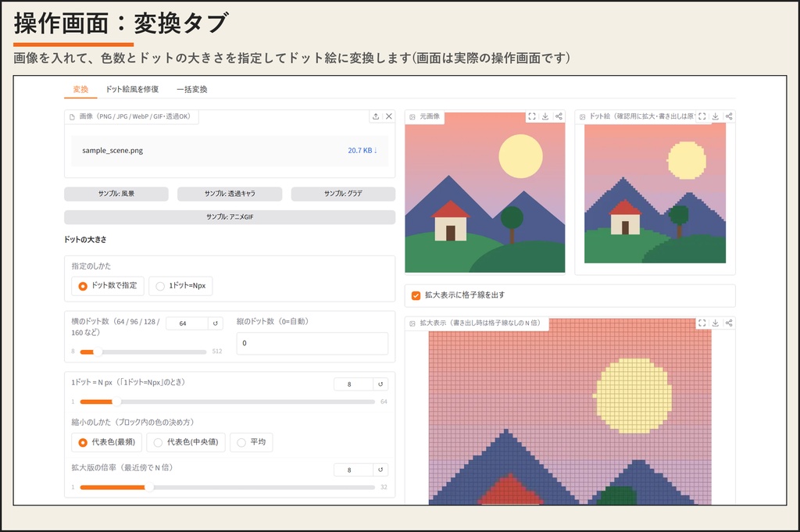The height and width of the screenshot is (532, 800).
Task: Select 代表色(最頻) as the shrink method
Action: tap(106, 442)
